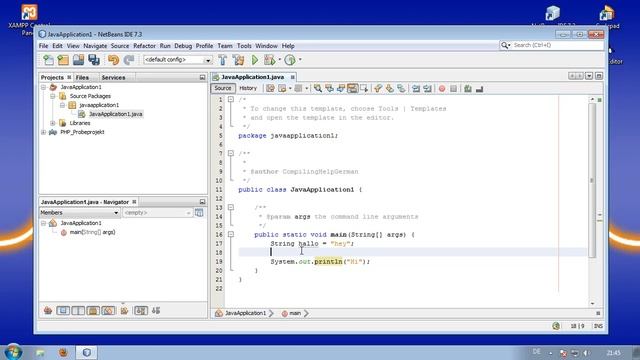Click the Redo toolbar icon
Image resolution: width=640 pixels, height=360 pixels.
tap(129, 60)
